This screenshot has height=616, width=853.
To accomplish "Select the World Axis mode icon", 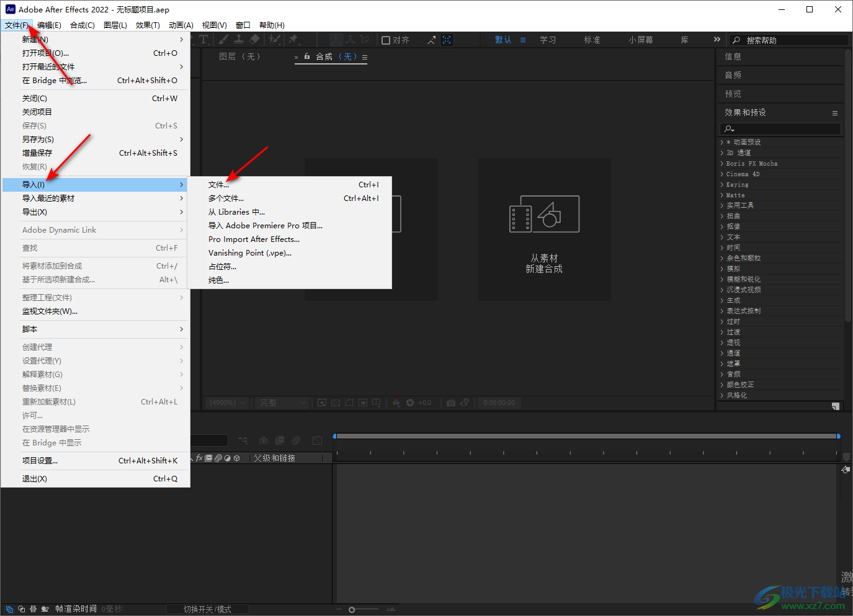I will point(351,40).
